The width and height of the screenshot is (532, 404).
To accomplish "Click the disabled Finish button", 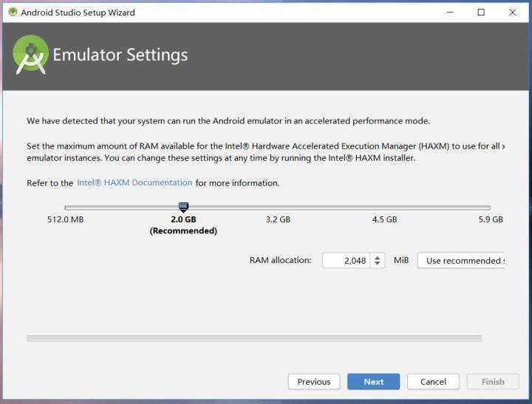I will click(493, 382).
